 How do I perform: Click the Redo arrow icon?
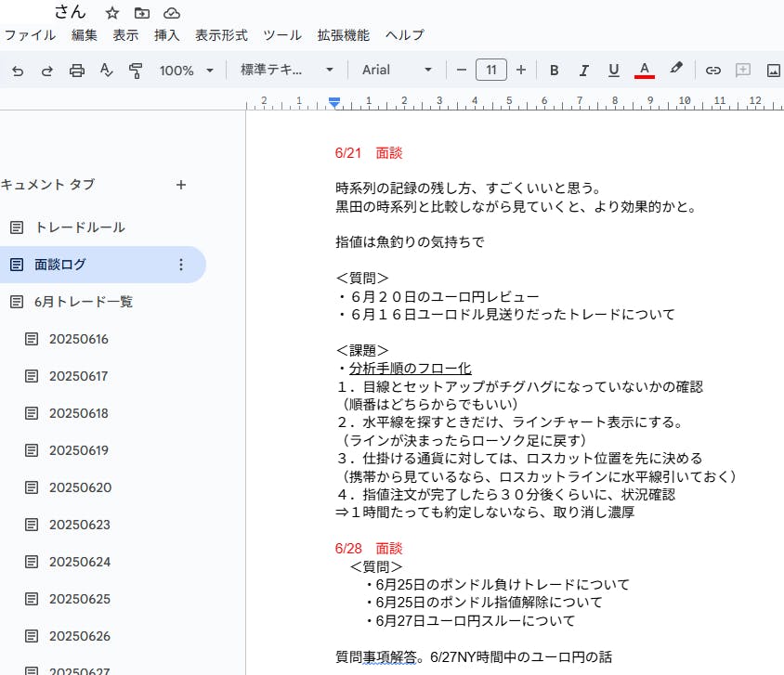coord(47,70)
